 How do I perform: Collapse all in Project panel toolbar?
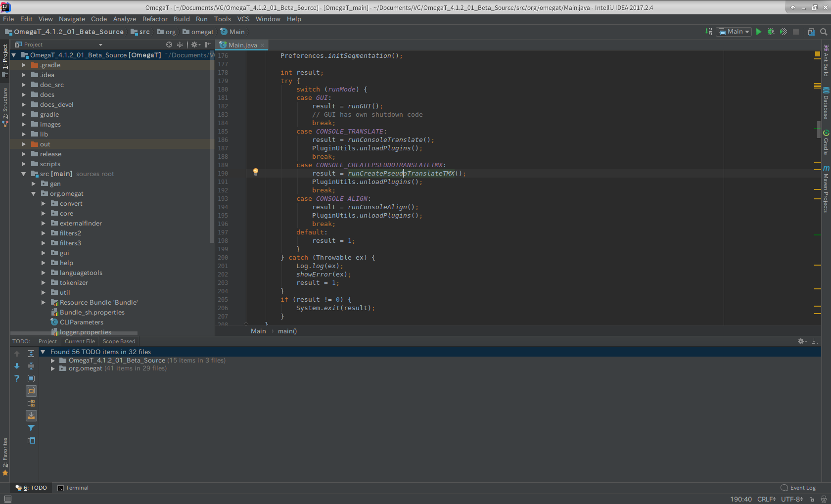coord(180,45)
